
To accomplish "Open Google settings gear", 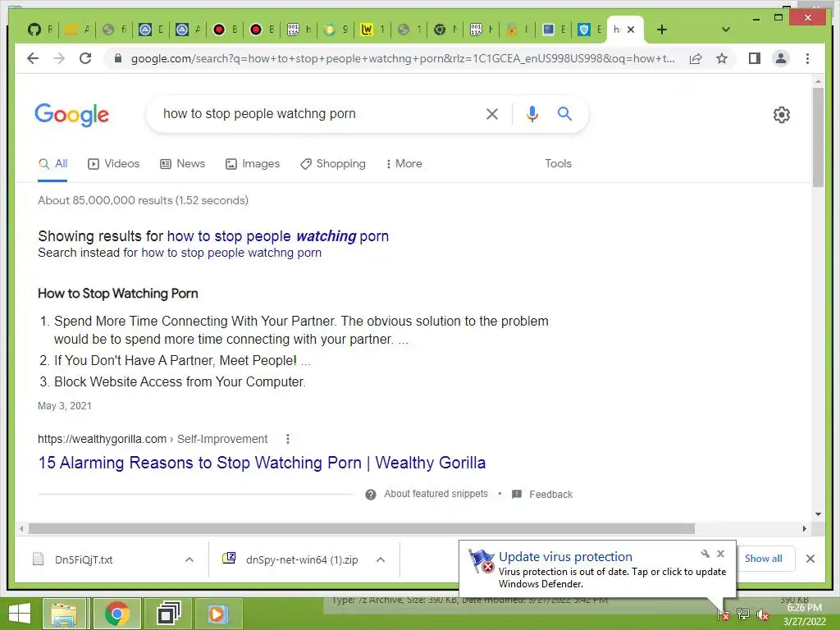I will [x=781, y=115].
